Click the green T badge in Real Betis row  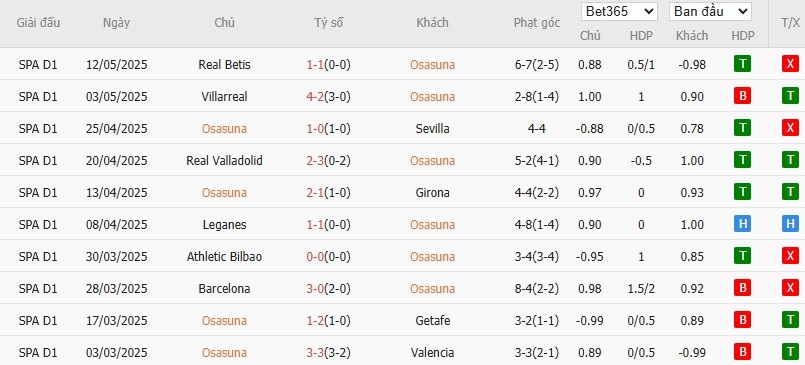click(x=742, y=64)
